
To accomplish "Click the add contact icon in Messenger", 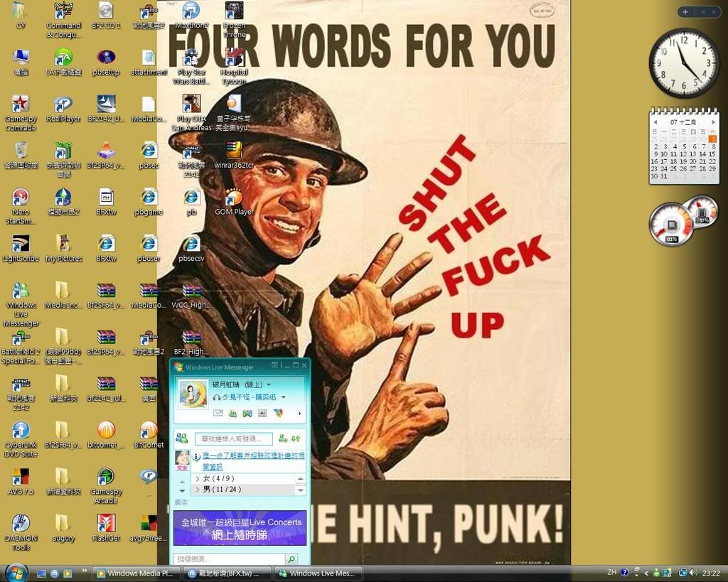I will [283, 439].
